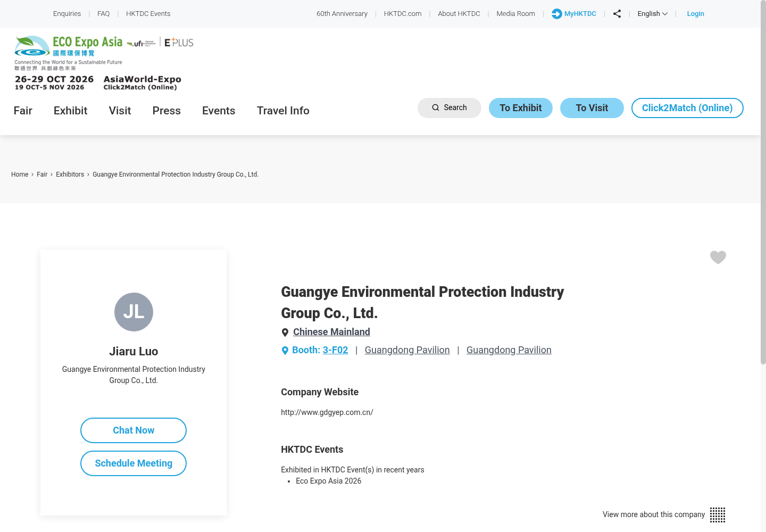Open the FAQ link
The width and height of the screenshot is (766, 532).
[104, 14]
